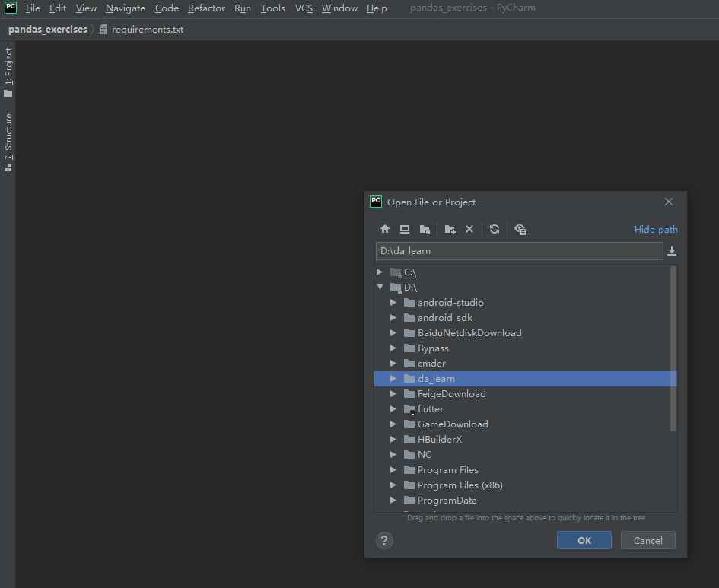The image size is (719, 588).
Task: Open the Edit menu
Action: coord(58,8)
